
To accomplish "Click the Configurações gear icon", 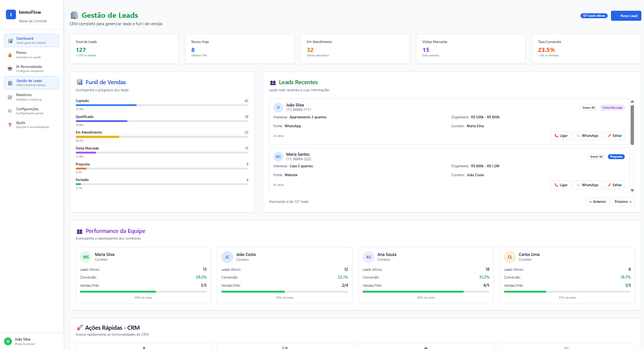I will coord(10,111).
